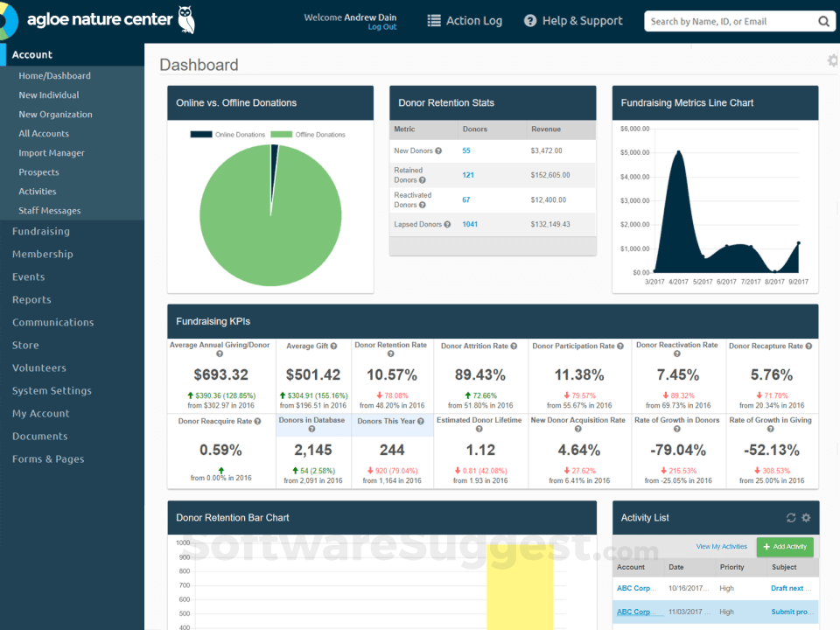This screenshot has height=630, width=840.
Task: Click help icon beside Lapsed Donors
Action: point(447,225)
